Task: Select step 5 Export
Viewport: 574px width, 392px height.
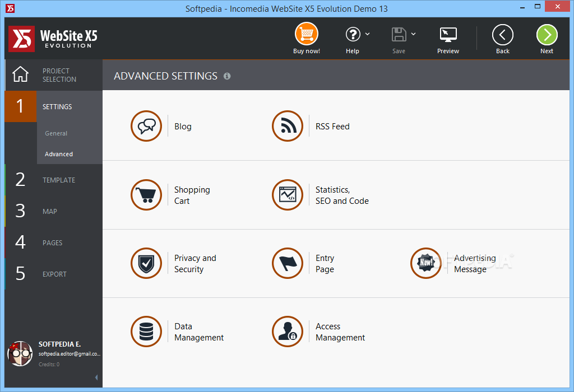Action: coord(54,274)
